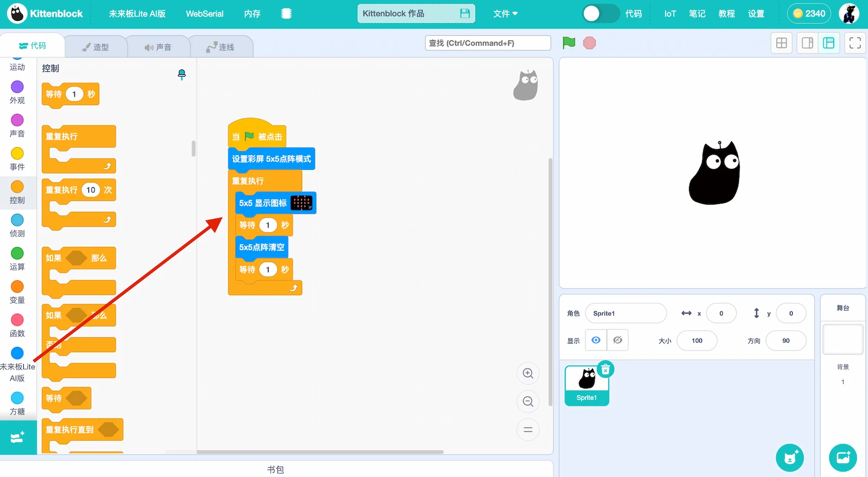Zoom out of the workspace

528,402
